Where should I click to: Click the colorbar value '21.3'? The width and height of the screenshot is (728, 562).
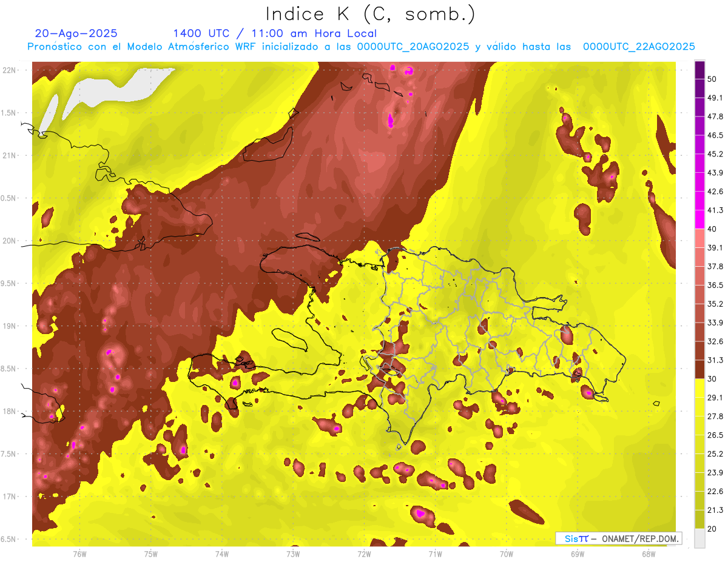[715, 510]
